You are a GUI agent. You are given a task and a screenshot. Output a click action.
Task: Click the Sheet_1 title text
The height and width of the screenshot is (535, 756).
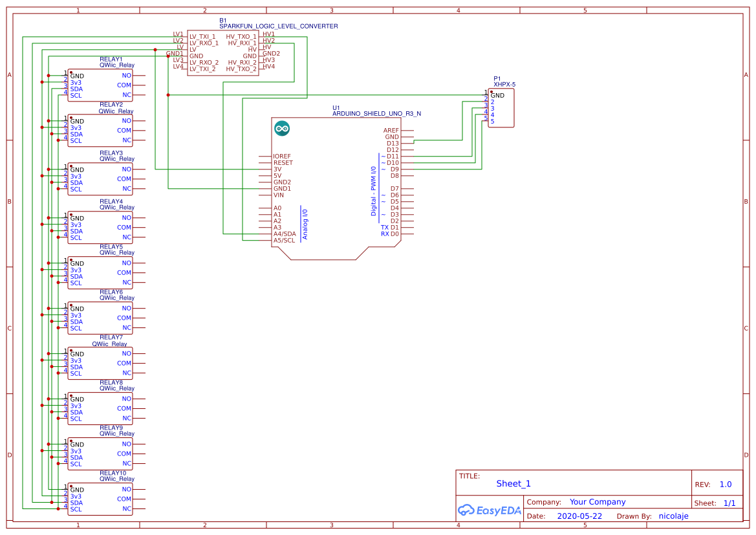[512, 483]
